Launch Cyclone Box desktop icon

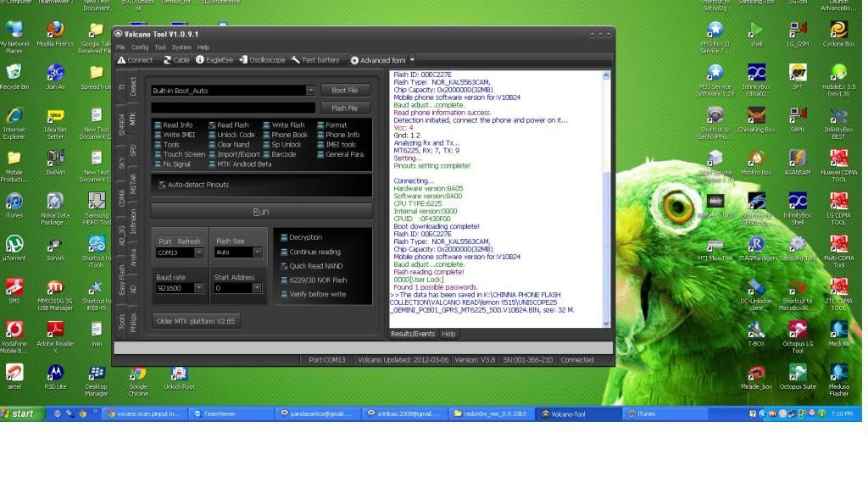pyautogui.click(x=838, y=34)
